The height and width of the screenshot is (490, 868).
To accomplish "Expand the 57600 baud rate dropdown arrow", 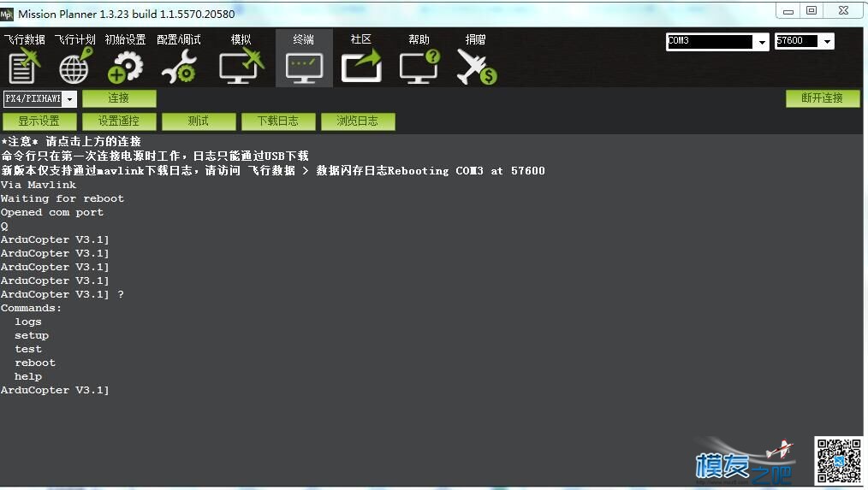I will click(827, 42).
